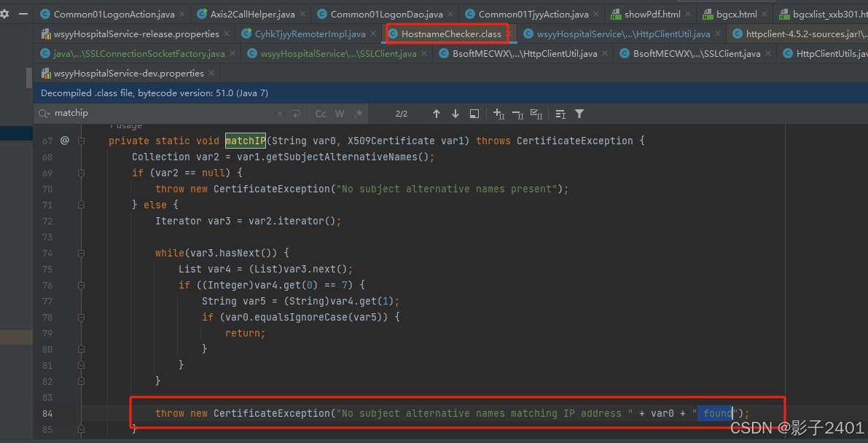868x443 pixels.
Task: Open search results in Find window icon
Action: 474,113
